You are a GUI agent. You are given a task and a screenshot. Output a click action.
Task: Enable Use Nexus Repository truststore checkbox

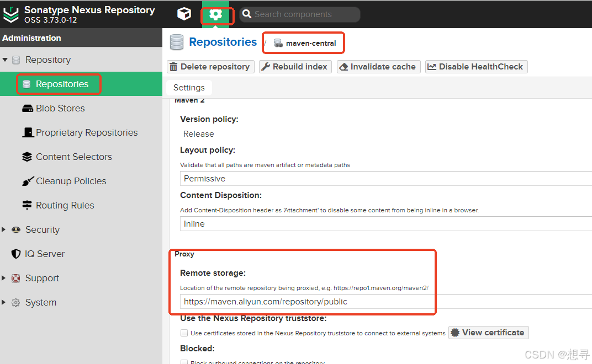coord(184,333)
